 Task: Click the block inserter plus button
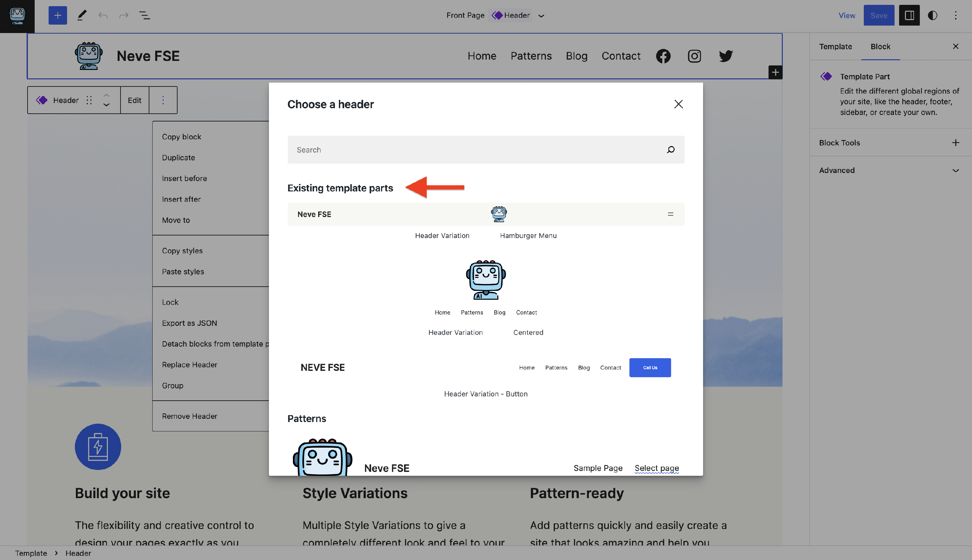(58, 16)
